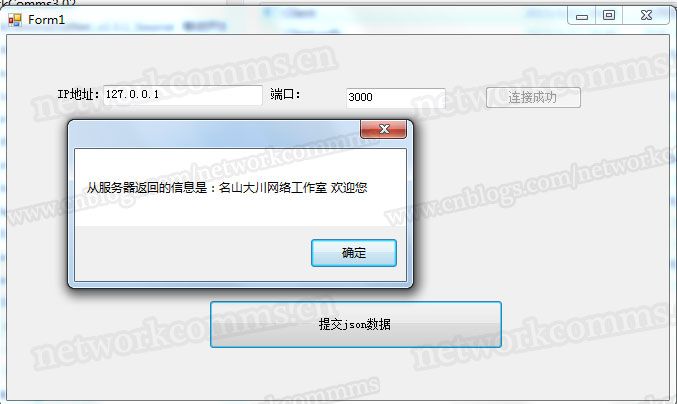Image resolution: width=677 pixels, height=404 pixels.
Task: Confirm the dialog with the 确定 button
Action: 354,253
